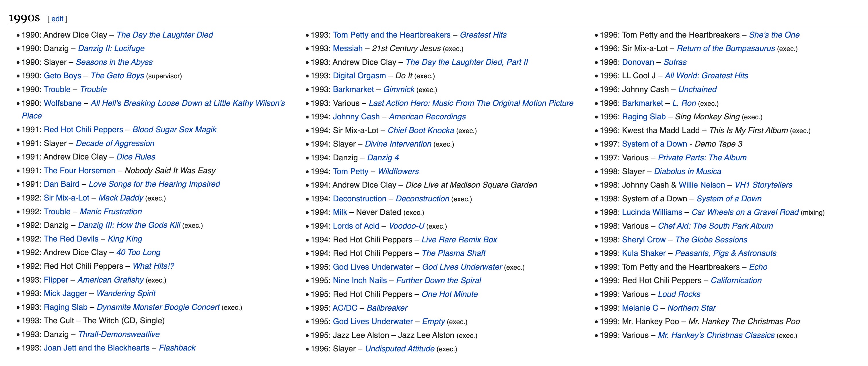Click the Geto Boys artist link
Screen dimensions: 868x366
tap(62, 75)
